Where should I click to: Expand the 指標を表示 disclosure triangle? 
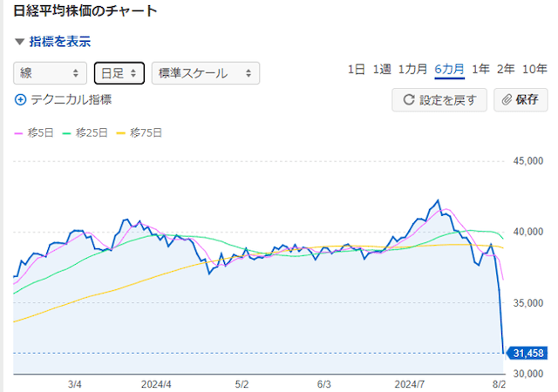point(19,42)
